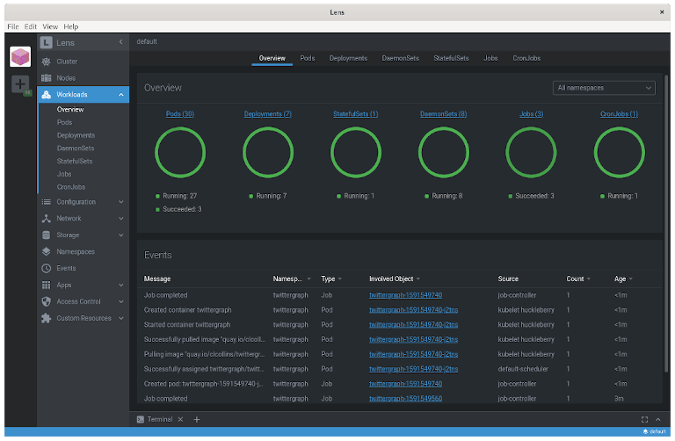Select DaemonSets in the Workloads sidebar
The width and height of the screenshot is (675, 441).
[x=76, y=148]
